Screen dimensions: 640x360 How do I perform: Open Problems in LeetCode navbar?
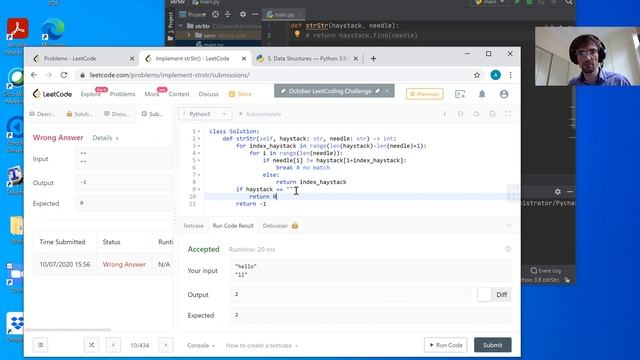point(122,94)
